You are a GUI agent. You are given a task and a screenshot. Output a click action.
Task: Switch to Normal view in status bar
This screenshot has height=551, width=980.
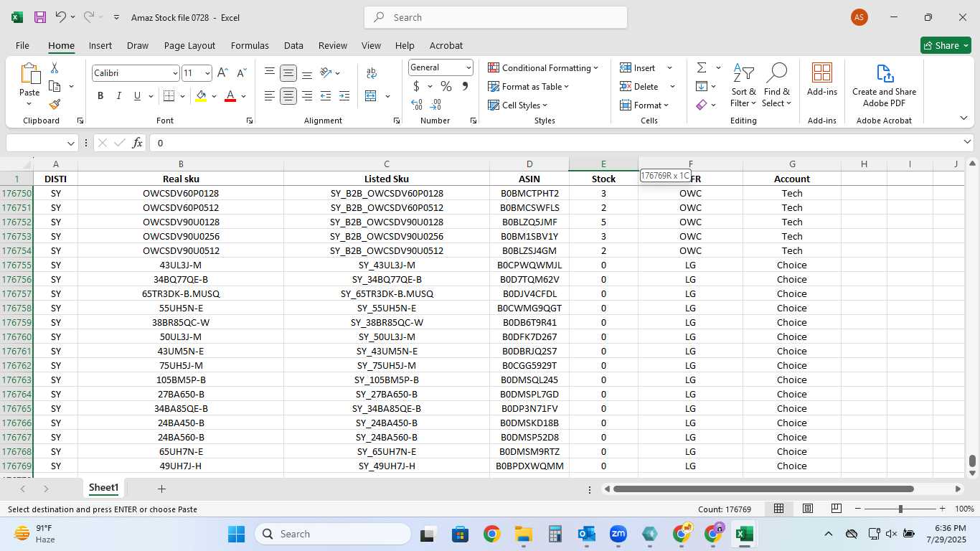778,509
